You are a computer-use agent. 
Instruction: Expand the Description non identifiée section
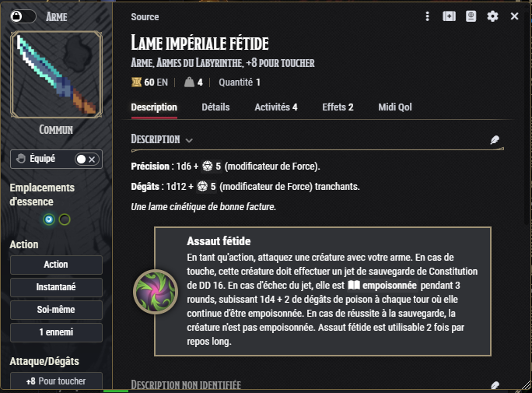point(186,385)
